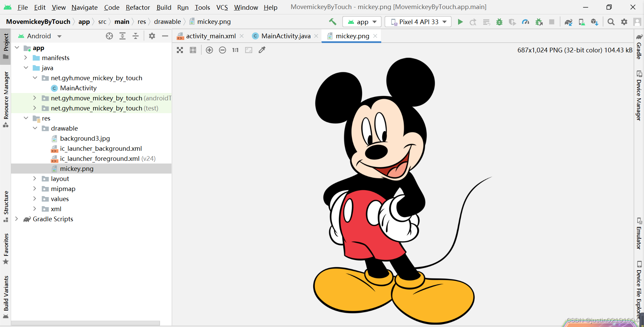Viewport: 644px width, 327px height.
Task: Toggle chessboard transparency background
Action: 180,50
